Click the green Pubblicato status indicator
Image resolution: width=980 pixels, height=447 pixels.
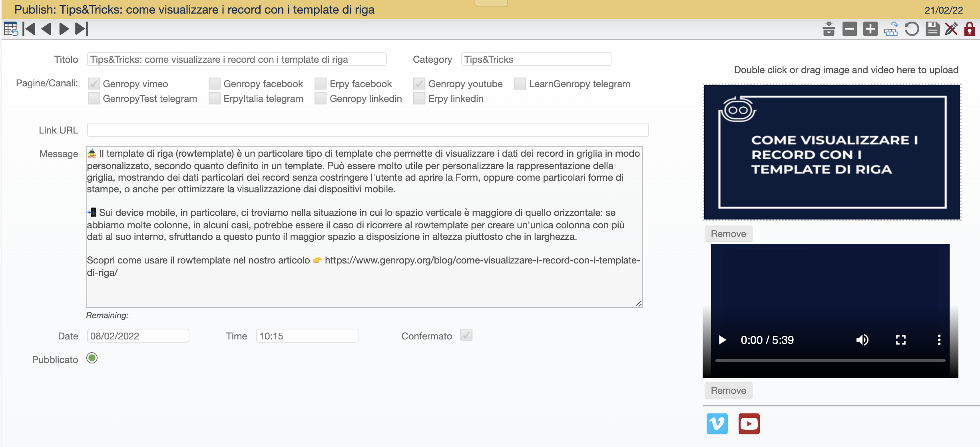click(x=92, y=358)
